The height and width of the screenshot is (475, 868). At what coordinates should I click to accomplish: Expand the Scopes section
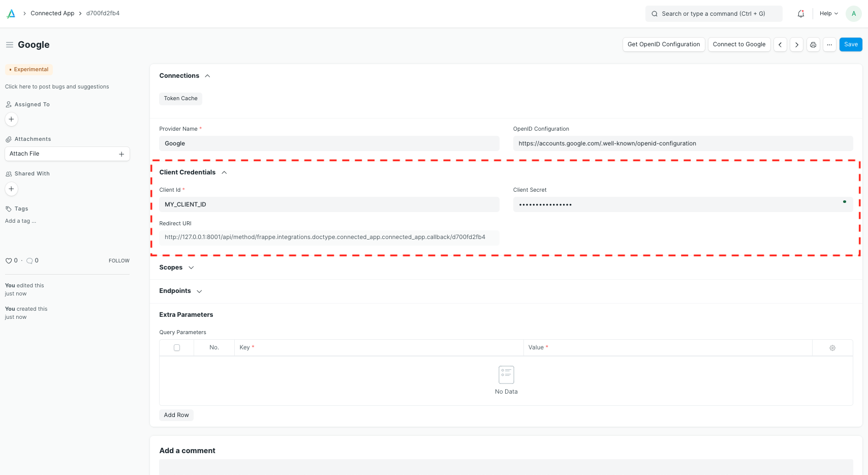click(x=191, y=268)
